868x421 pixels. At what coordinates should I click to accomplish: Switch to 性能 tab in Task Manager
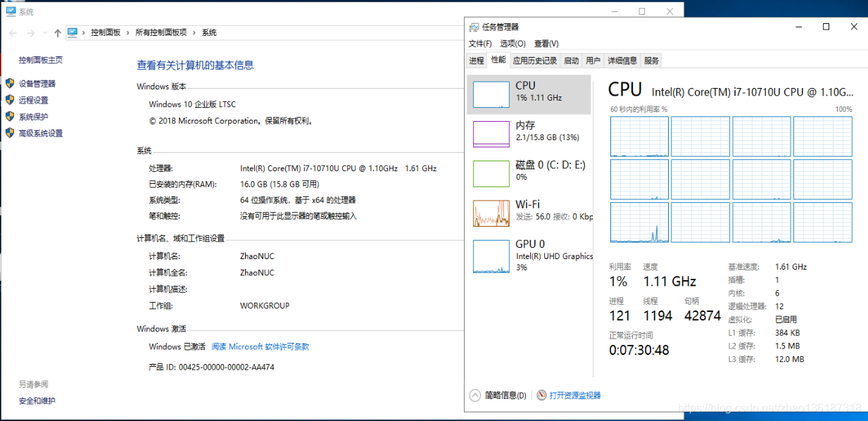point(498,60)
